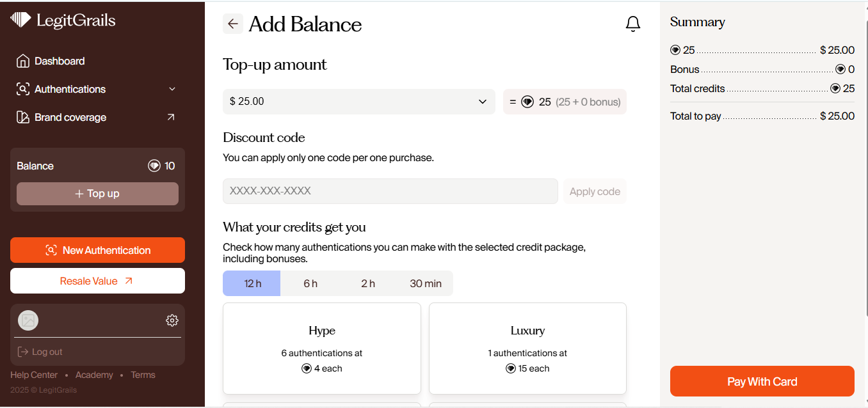The height and width of the screenshot is (408, 868).
Task: Click the profile avatar placeholder
Action: coord(28,320)
